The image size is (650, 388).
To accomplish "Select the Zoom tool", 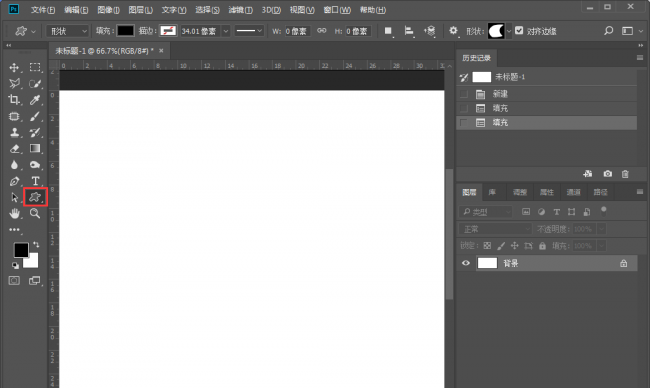I will pyautogui.click(x=35, y=213).
